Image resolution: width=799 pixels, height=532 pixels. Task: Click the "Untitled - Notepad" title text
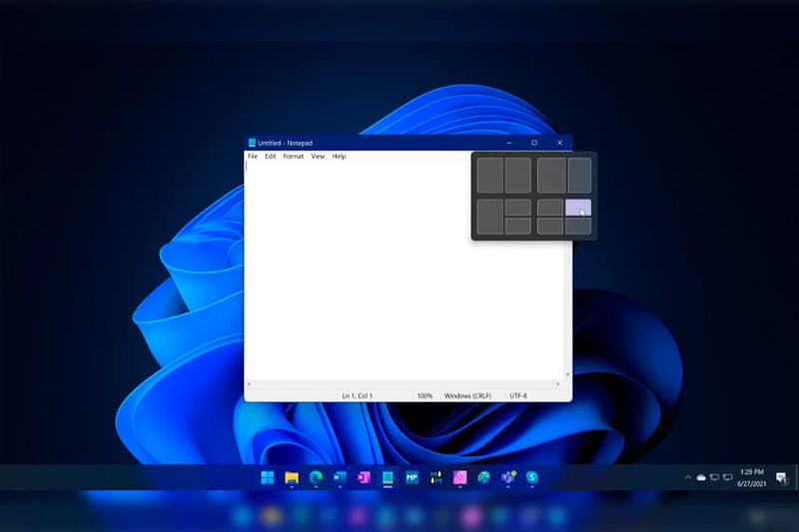(x=285, y=143)
